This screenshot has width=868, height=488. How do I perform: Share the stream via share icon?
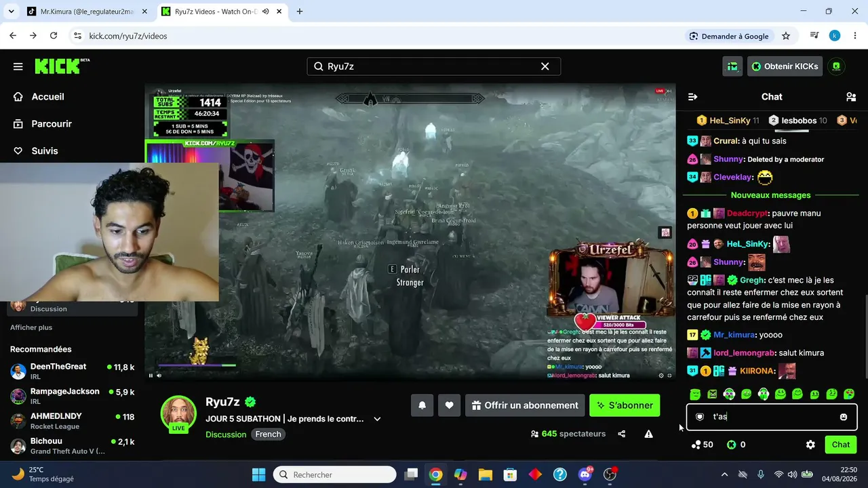622,434
